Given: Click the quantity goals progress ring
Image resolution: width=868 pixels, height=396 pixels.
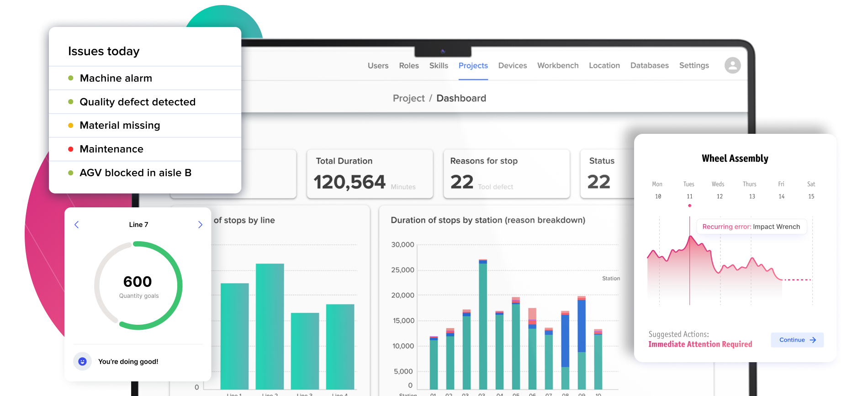Looking at the screenshot, I should (x=138, y=286).
